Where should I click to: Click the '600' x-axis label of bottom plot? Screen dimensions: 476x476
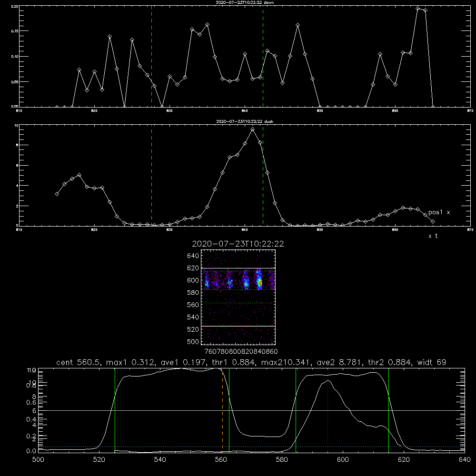(x=343, y=460)
